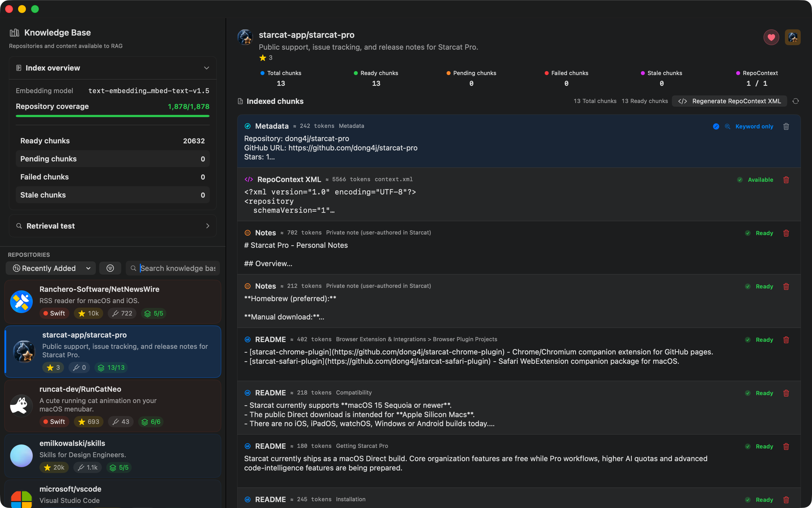Click the Stale chunks row in overview

click(113, 195)
